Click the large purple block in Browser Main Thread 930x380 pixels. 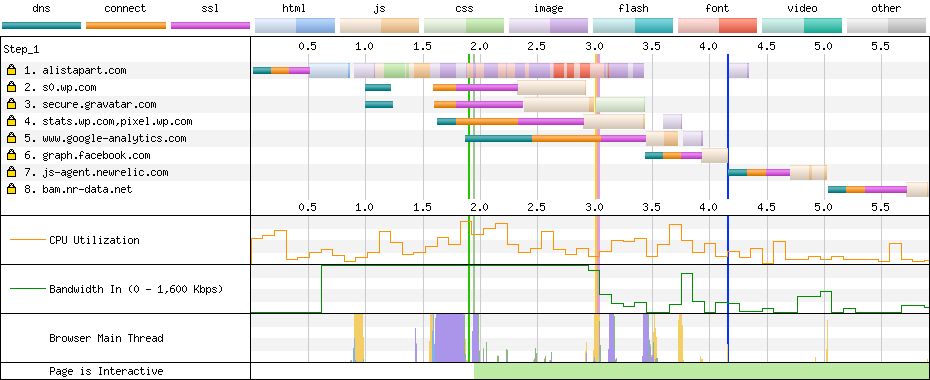click(x=450, y=338)
